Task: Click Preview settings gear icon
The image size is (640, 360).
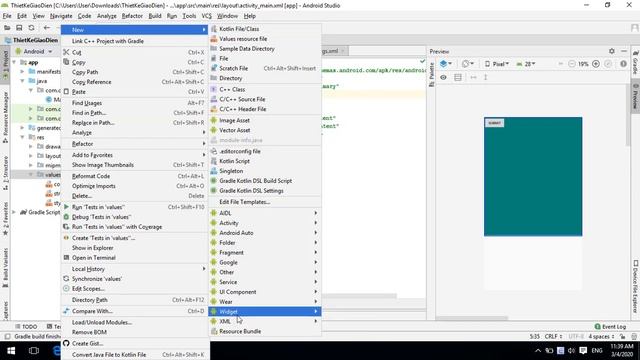Action: tap(611, 51)
